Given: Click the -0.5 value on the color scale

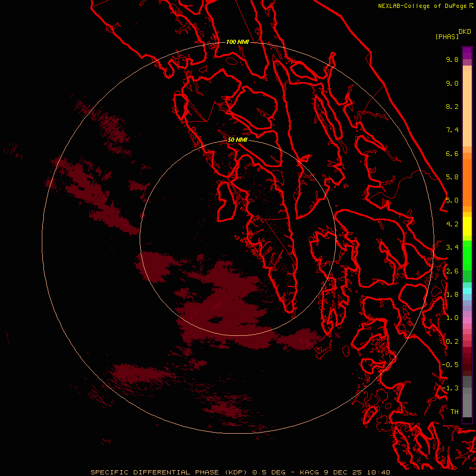Looking at the screenshot, I should click(450, 365).
